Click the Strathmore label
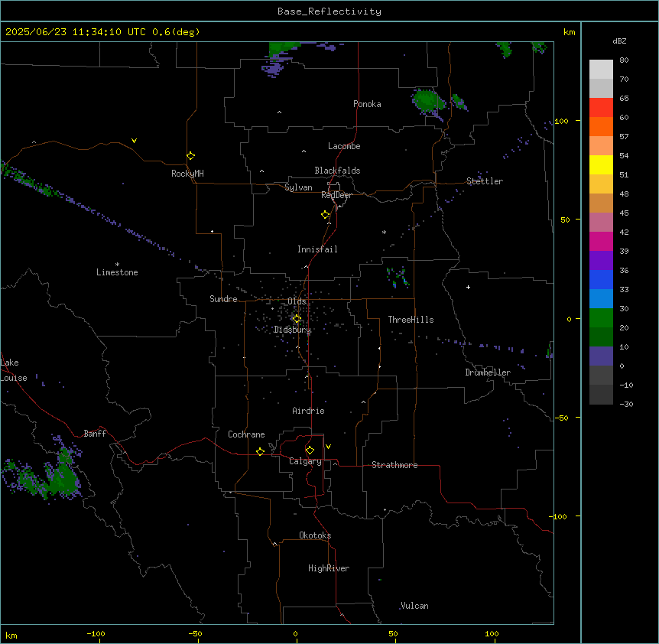The image size is (659, 644). pos(394,465)
